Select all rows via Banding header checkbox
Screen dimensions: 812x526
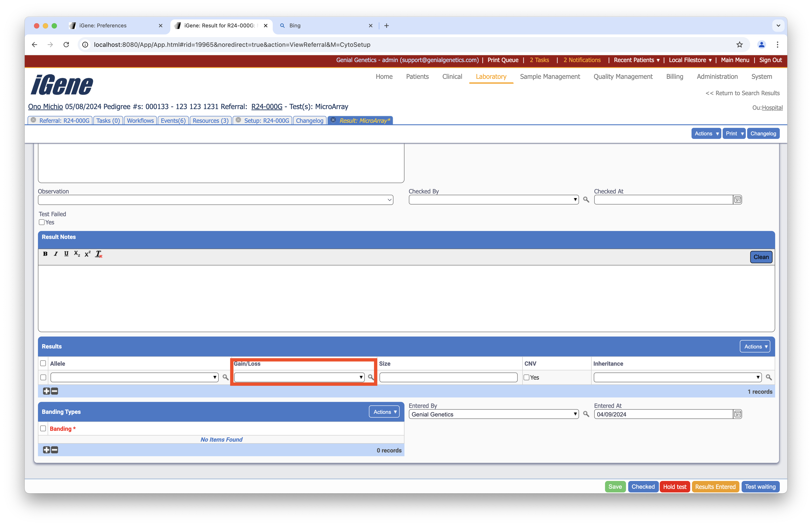point(43,428)
